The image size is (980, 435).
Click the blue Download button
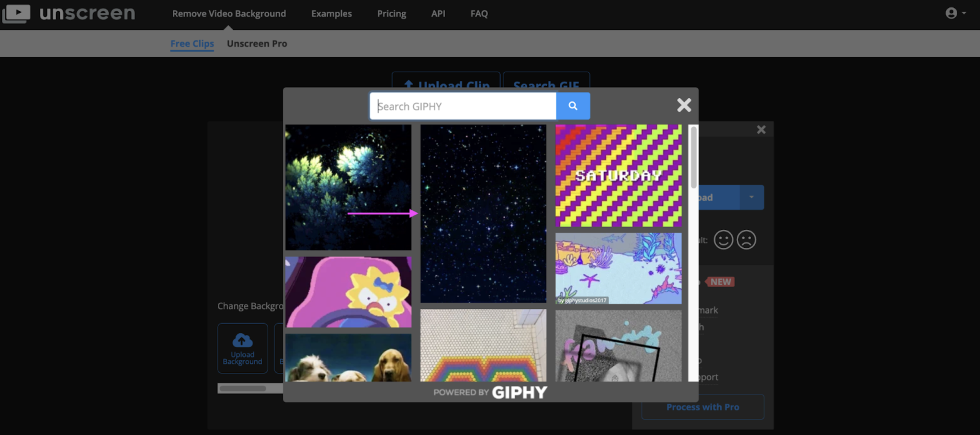[719, 197]
